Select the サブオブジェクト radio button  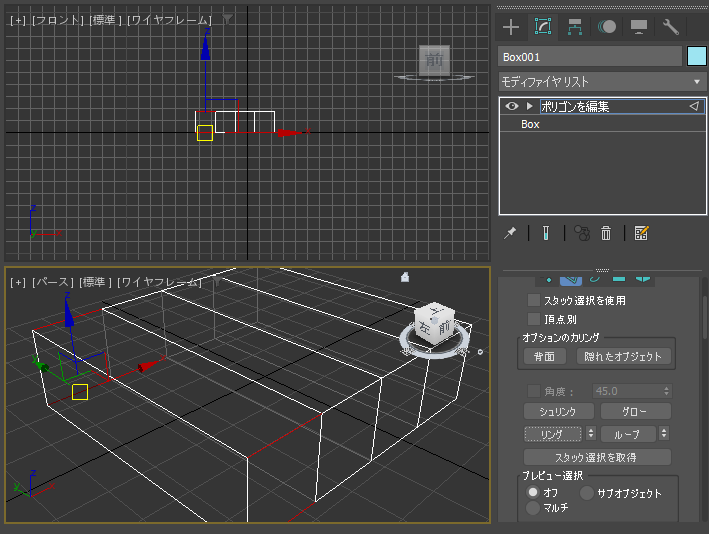tap(586, 493)
